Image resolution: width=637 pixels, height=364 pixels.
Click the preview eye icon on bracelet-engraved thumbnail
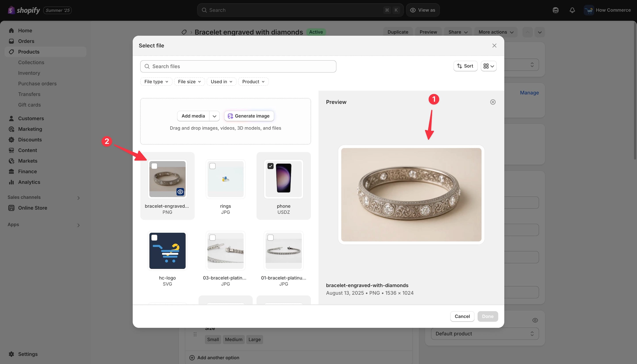pos(180,192)
